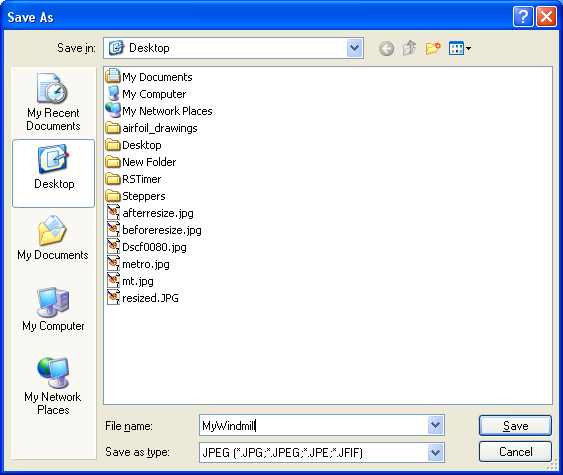Viewport: 563px width, 475px height.
Task: Open My Network Places in places bar
Action: [53, 386]
